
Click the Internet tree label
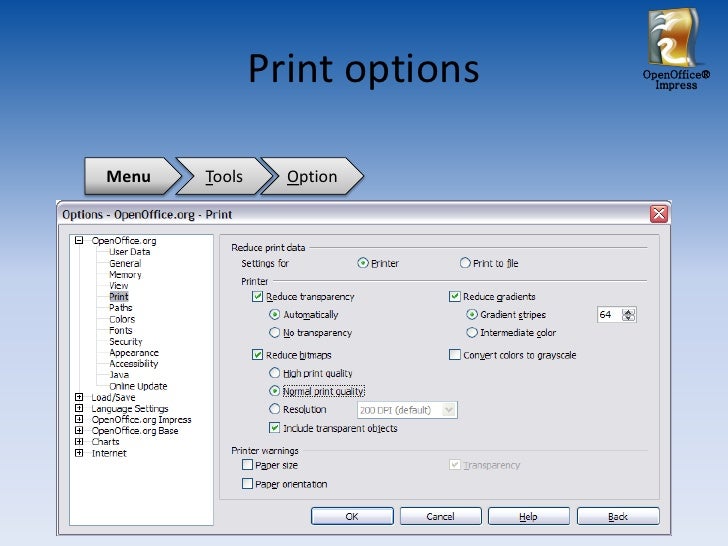109,453
